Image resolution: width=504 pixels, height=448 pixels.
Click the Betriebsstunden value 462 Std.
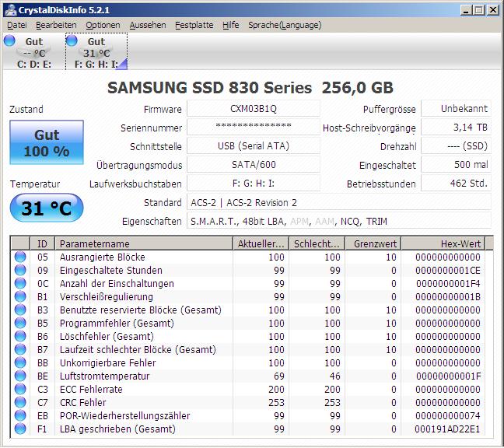pos(456,184)
